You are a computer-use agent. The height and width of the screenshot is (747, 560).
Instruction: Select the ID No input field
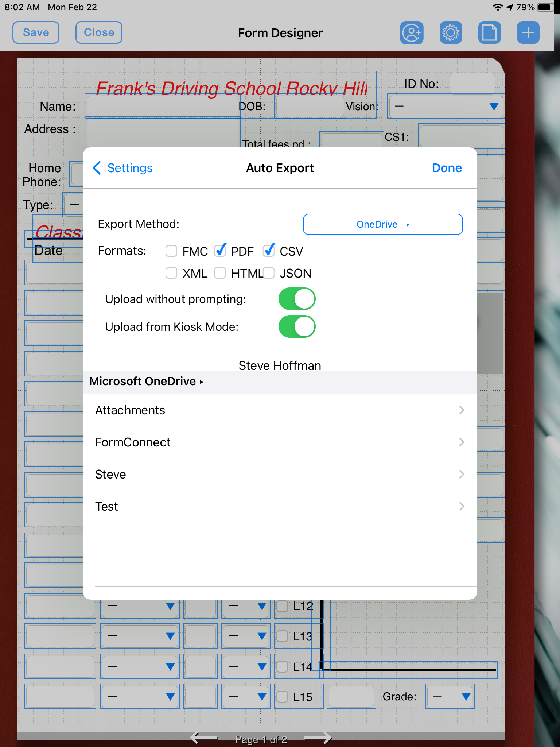pos(472,84)
